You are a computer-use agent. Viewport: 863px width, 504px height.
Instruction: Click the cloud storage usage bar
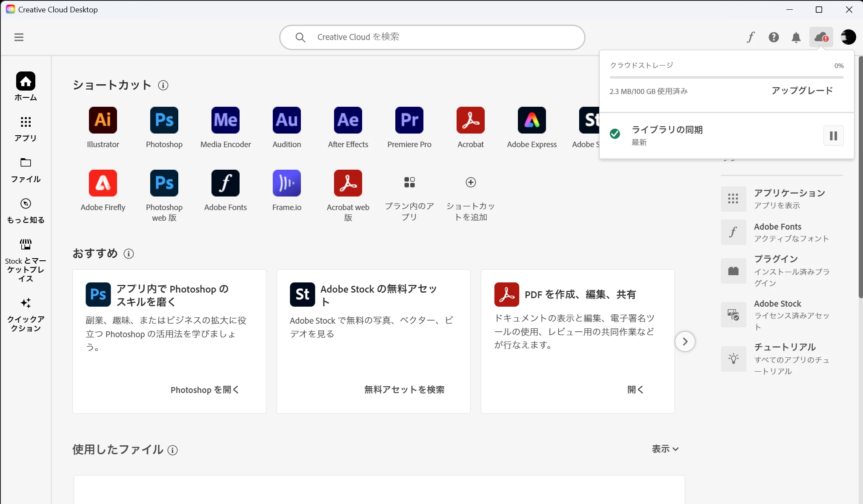(726, 77)
